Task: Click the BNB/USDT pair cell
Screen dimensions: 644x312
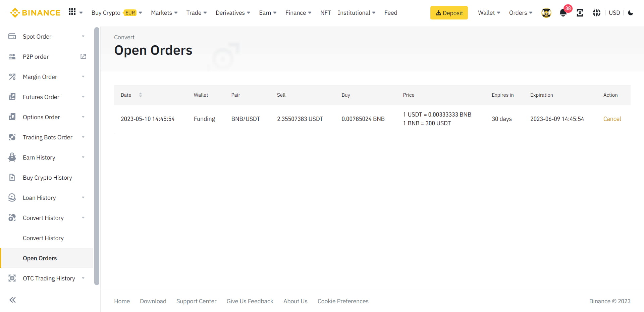Action: [246, 119]
